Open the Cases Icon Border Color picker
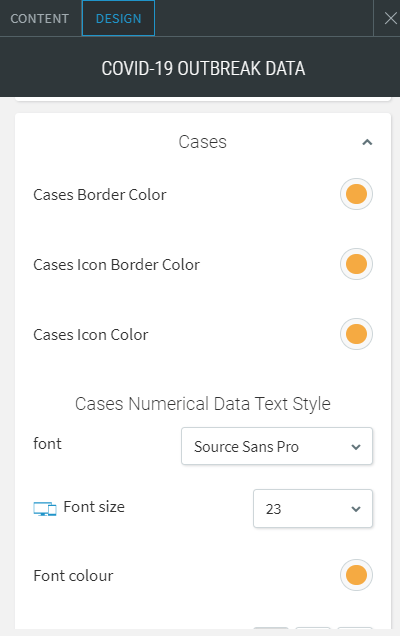The image size is (400, 636). coord(356,264)
